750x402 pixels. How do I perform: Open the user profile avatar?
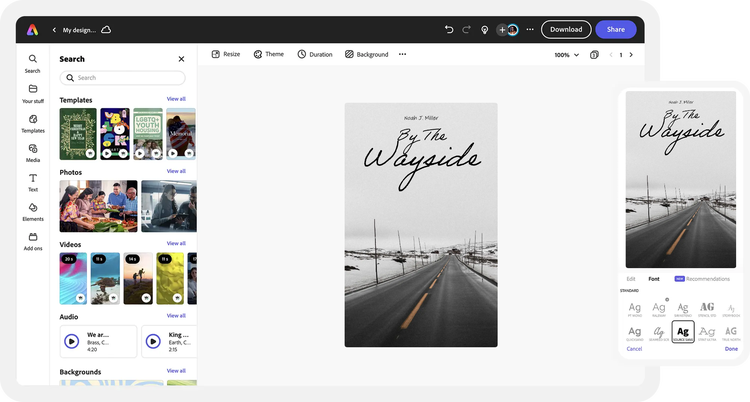[513, 30]
